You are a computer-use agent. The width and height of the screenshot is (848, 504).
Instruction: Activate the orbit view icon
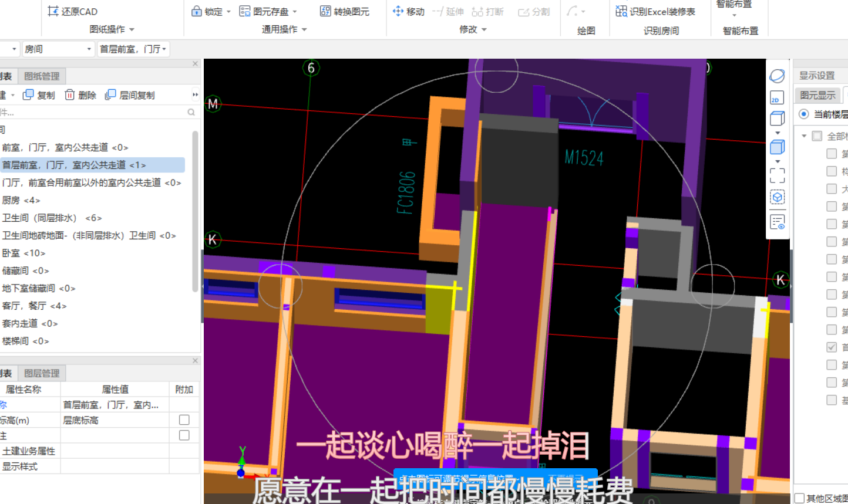(x=777, y=76)
